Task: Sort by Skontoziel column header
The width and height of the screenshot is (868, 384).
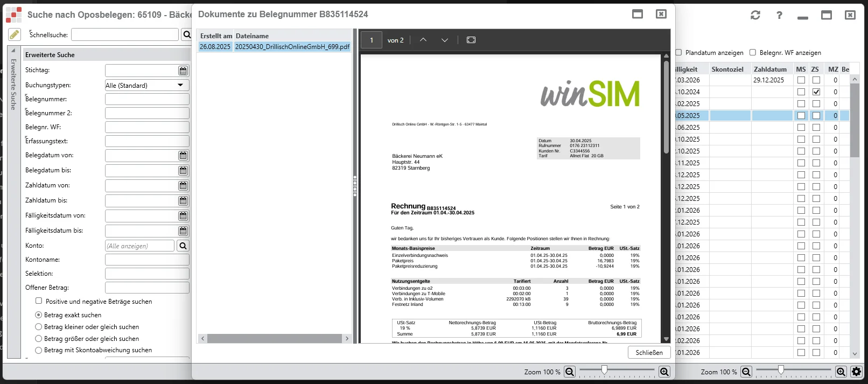Action: [730, 69]
